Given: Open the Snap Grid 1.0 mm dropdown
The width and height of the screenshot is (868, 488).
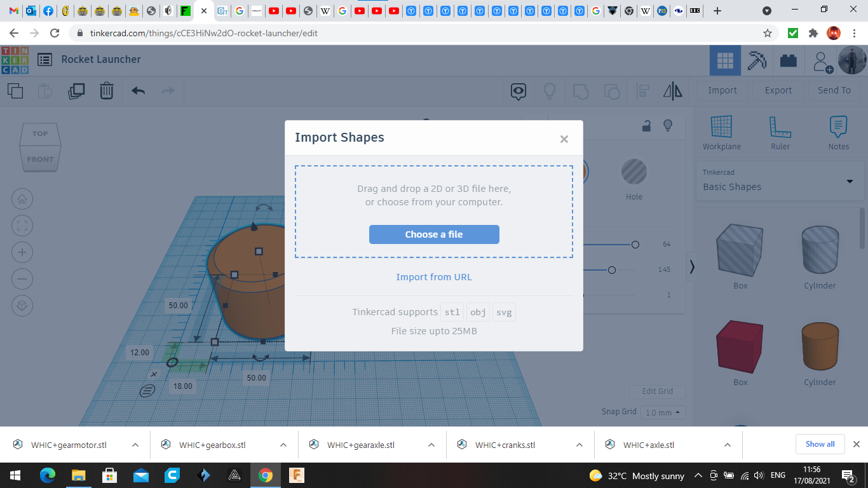Looking at the screenshot, I should pyautogui.click(x=663, y=412).
